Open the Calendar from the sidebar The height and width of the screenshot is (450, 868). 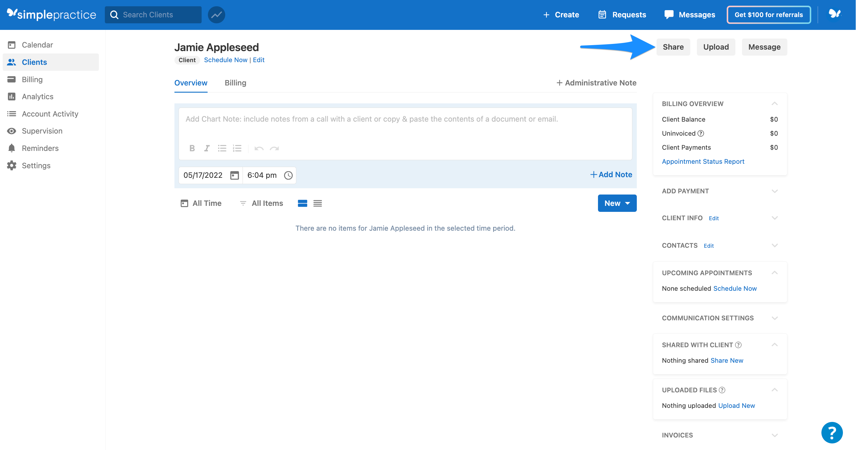pos(37,45)
